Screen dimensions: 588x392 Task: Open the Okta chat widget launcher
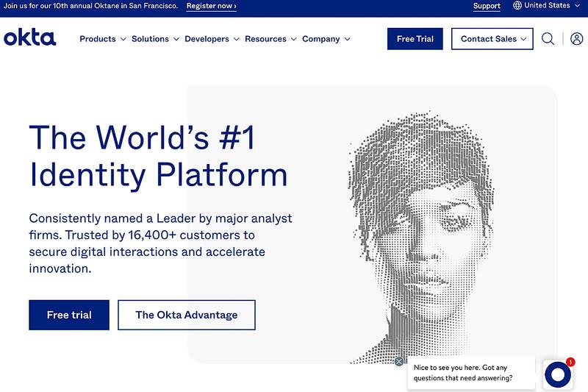click(558, 374)
